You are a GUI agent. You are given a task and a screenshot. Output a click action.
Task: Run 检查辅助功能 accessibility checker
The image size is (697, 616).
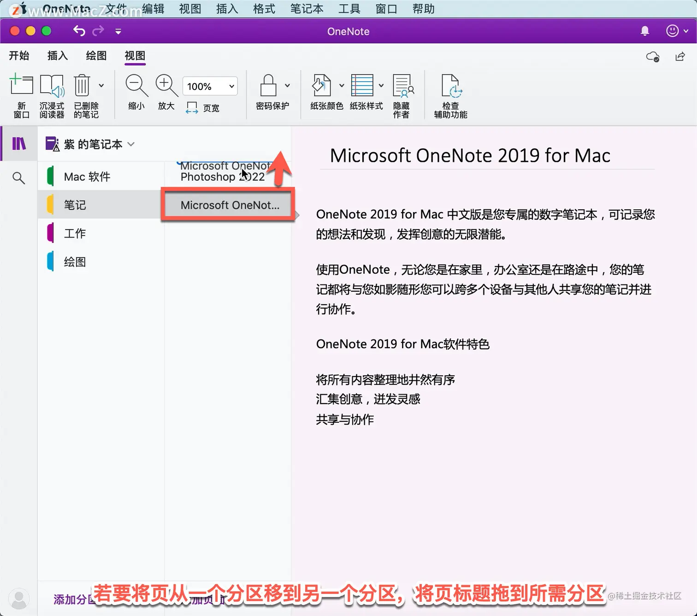coord(451,95)
